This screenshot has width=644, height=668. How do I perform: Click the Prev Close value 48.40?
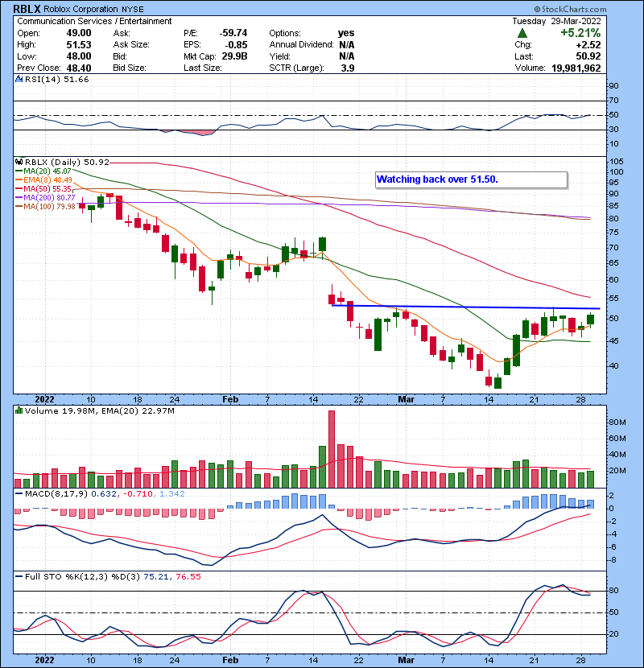79,68
